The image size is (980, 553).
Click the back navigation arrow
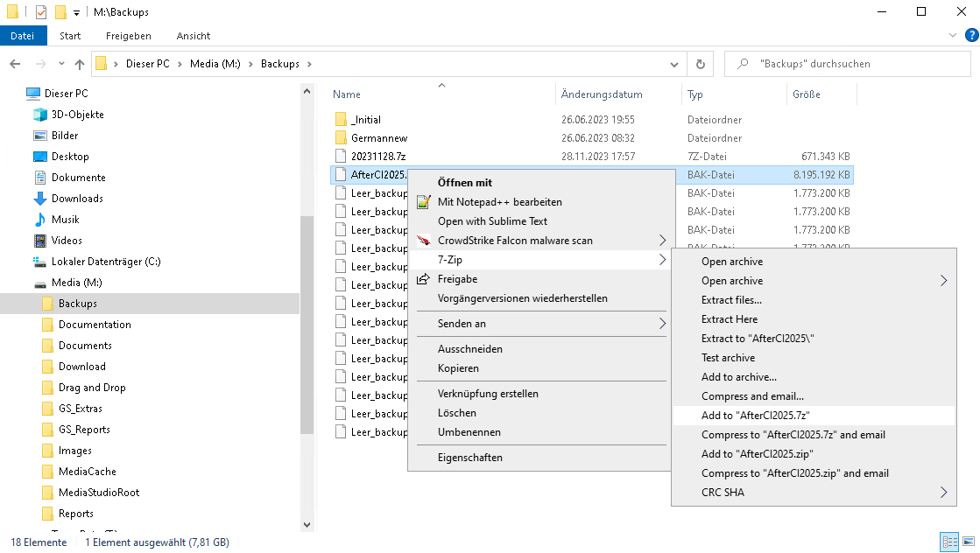point(15,64)
